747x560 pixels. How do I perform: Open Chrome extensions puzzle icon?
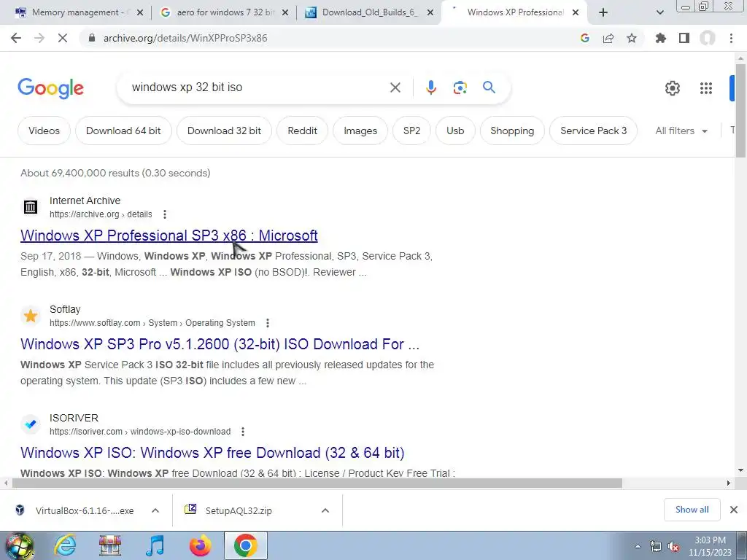tap(661, 38)
